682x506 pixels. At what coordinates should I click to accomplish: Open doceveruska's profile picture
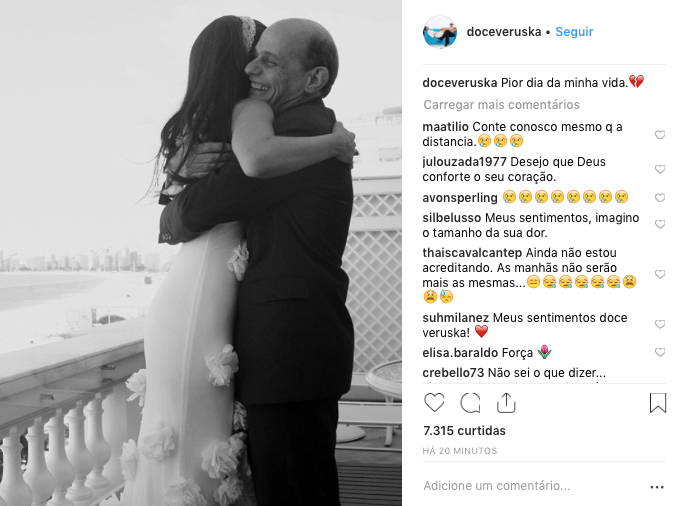(440, 32)
